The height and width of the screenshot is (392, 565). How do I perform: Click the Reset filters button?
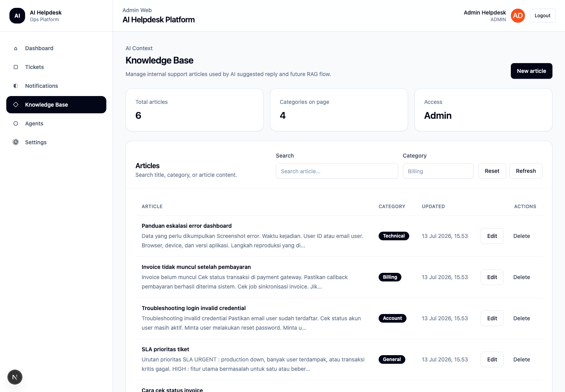[x=492, y=171]
